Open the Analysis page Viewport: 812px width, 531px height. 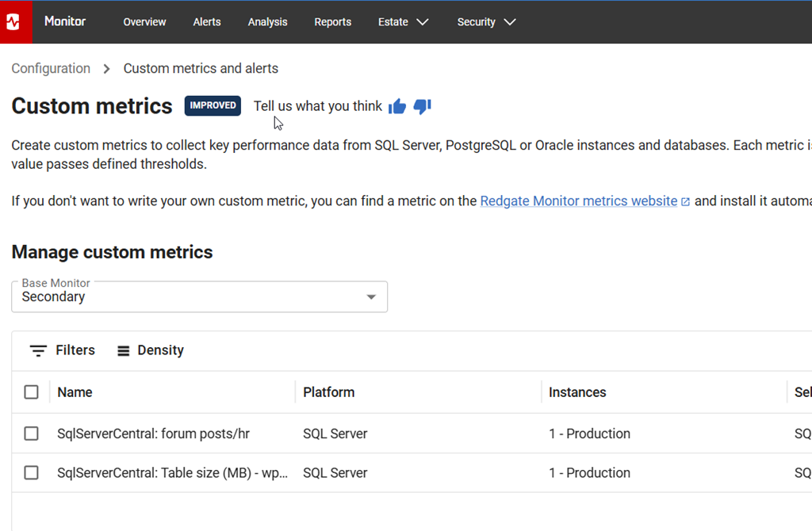(267, 22)
